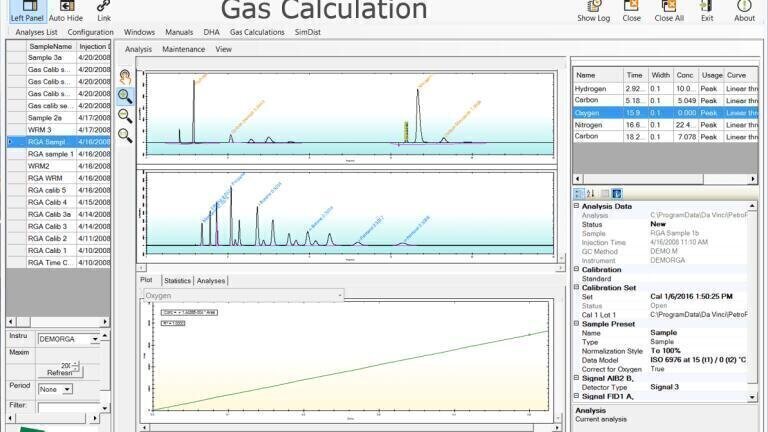The width and height of the screenshot is (768, 432).
Task: Open the Analyses List menu
Action: pos(36,32)
